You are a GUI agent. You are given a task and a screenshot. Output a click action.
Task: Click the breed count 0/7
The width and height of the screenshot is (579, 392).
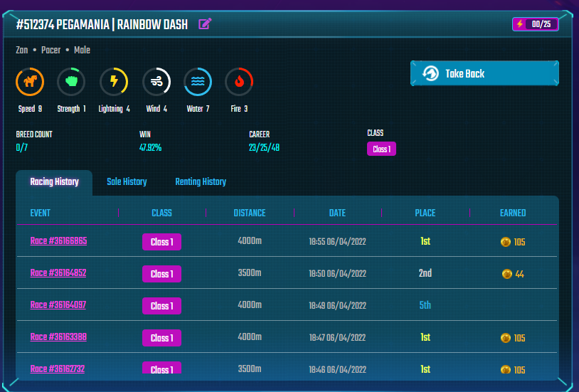coord(22,148)
